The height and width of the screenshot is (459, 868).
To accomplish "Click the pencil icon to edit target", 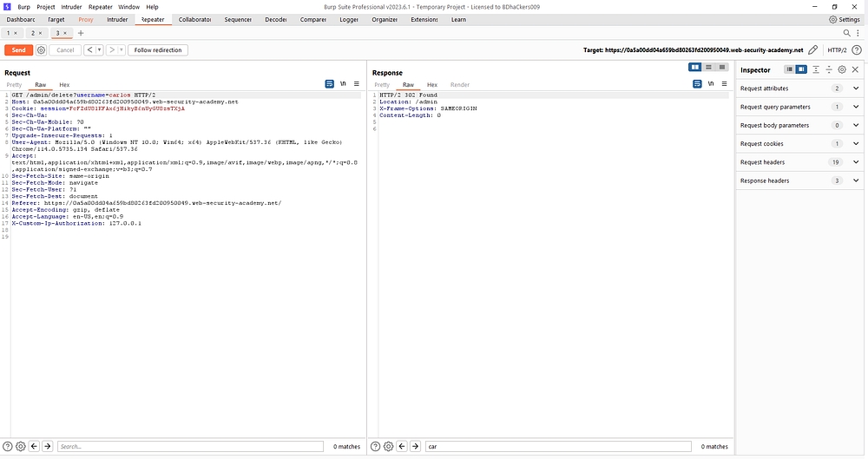I will tap(812, 50).
